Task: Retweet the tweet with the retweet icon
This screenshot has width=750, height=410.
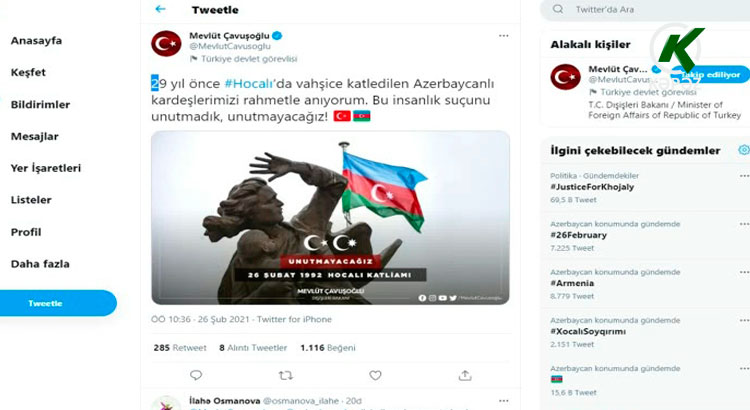Action: coord(286,376)
